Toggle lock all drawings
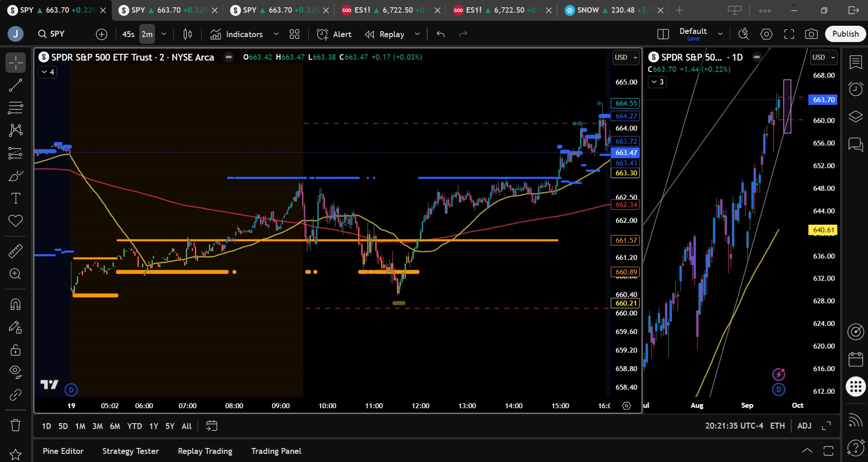This screenshot has width=868, height=462. 15,350
